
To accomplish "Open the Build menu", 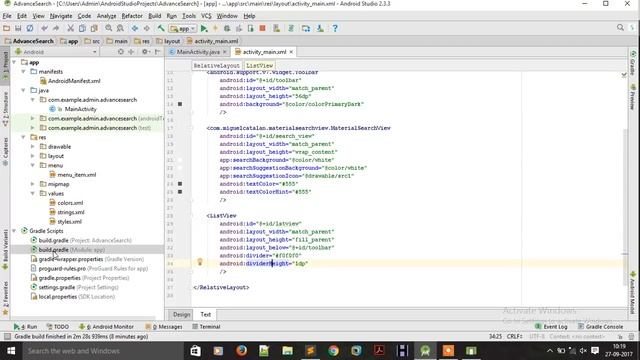I will point(154,16).
